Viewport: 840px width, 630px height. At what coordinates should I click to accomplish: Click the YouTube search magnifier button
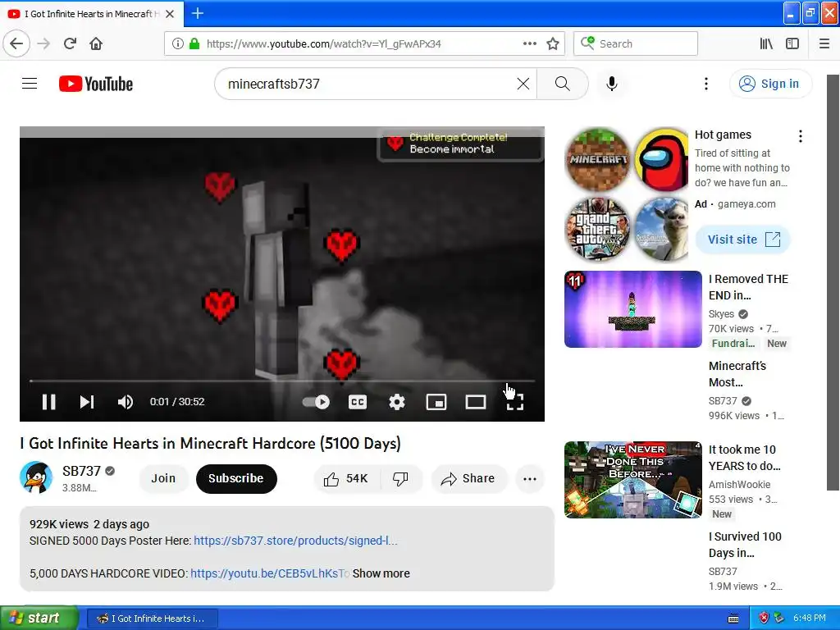(563, 84)
